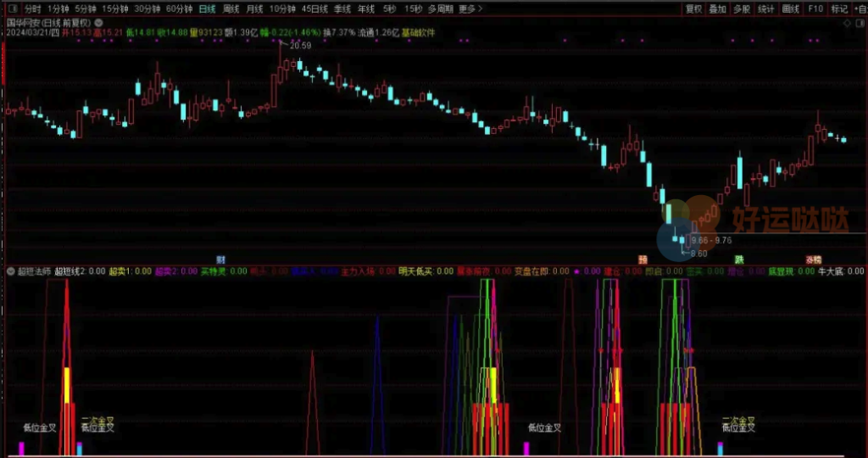Viewport: 868px width, 458px height.
Task: Click the 超短线2 indicator value
Action: (x=81, y=271)
